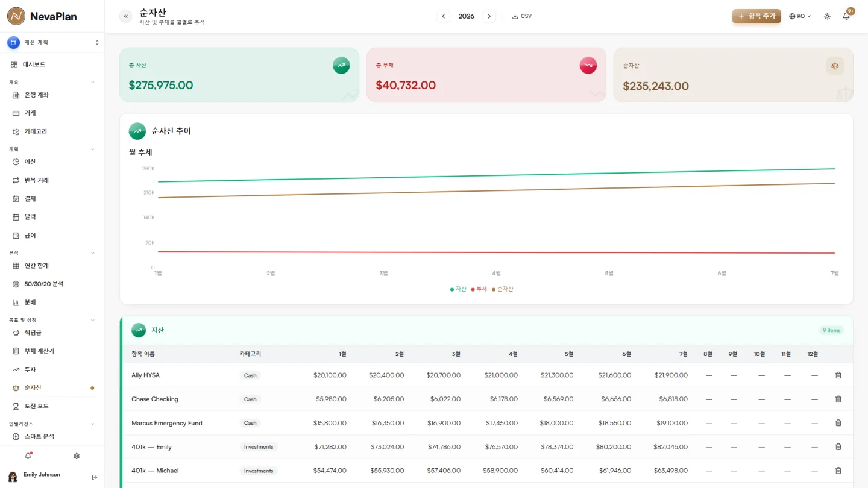The width and height of the screenshot is (868, 488).
Task: Go to the previous year from 2026
Action: coord(444,16)
